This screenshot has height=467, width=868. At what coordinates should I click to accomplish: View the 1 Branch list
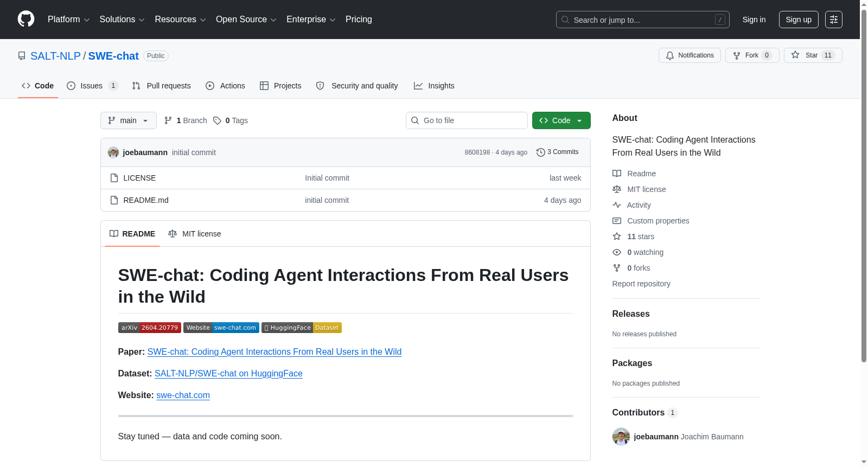pyautogui.click(x=186, y=120)
